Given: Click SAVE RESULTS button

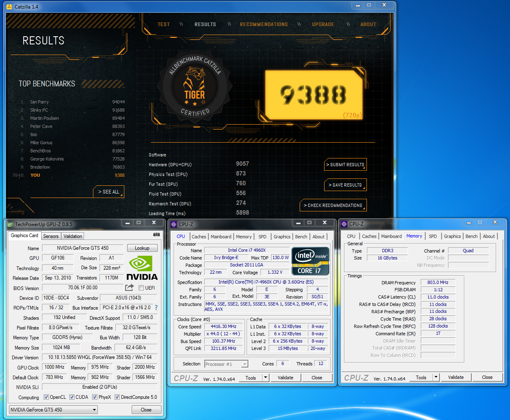Looking at the screenshot, I should [345, 185].
